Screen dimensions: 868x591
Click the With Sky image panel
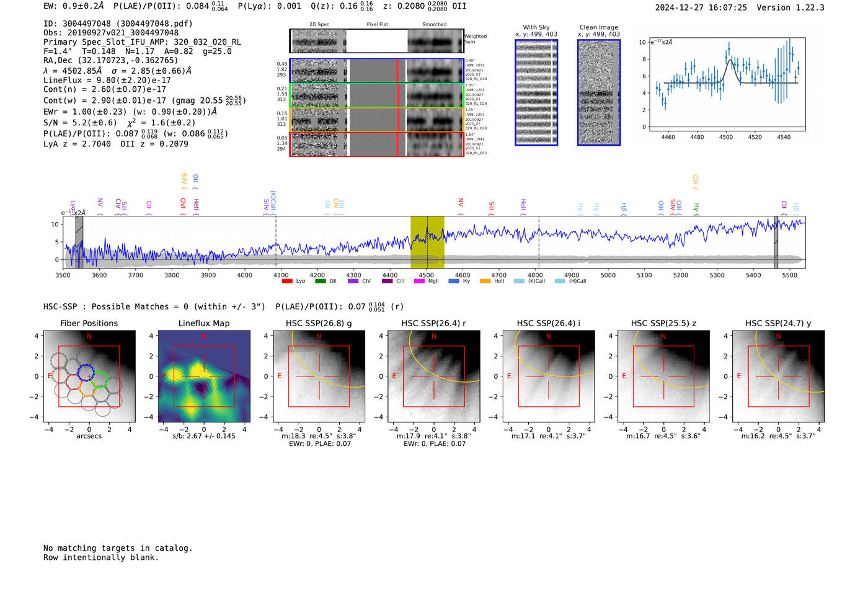point(536,92)
